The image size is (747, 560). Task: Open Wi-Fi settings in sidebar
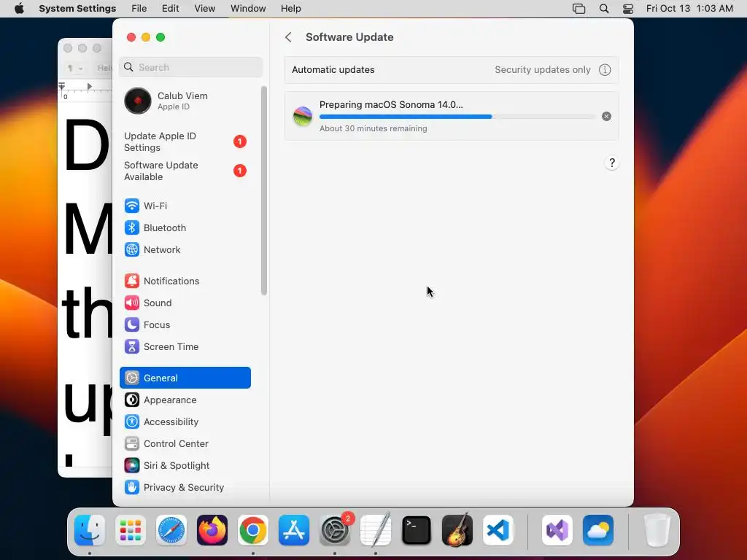[185, 206]
